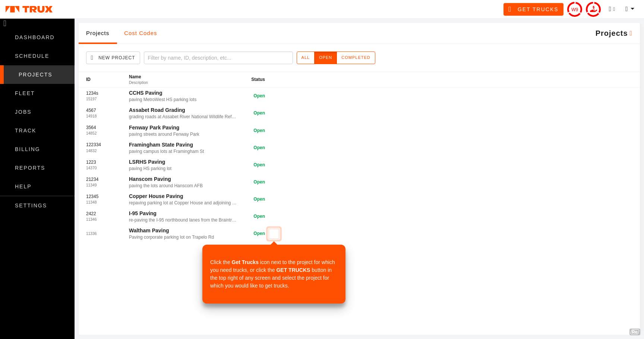
Task: Click the highlighted Get Trucks icon for Waltham Paving
Action: click(274, 234)
